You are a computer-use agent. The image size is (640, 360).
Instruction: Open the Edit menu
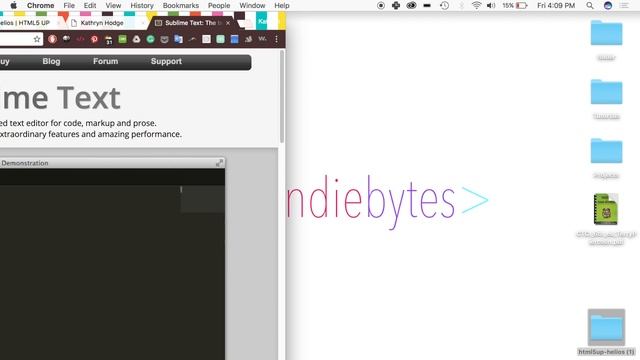pyautogui.click(x=90, y=5)
